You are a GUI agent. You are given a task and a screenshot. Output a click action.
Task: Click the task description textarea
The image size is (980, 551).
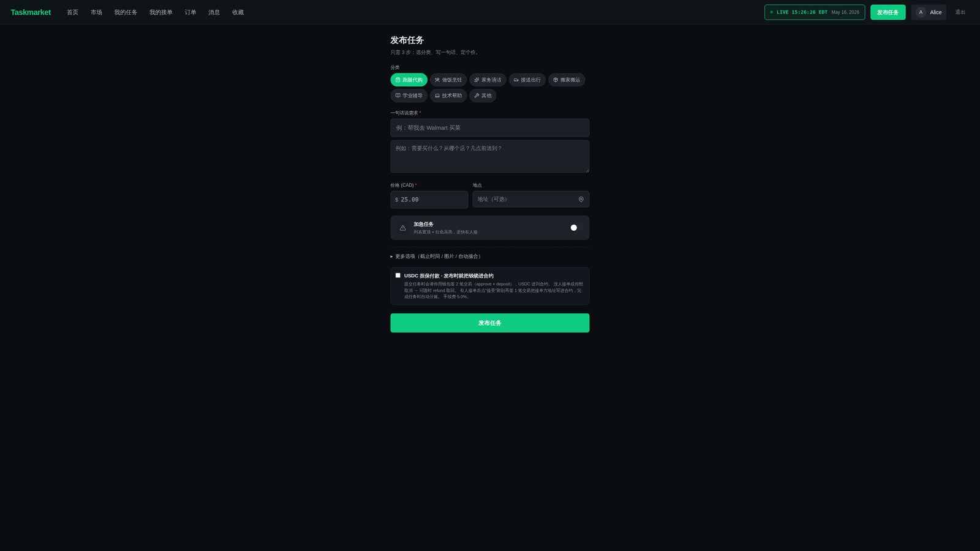click(489, 156)
